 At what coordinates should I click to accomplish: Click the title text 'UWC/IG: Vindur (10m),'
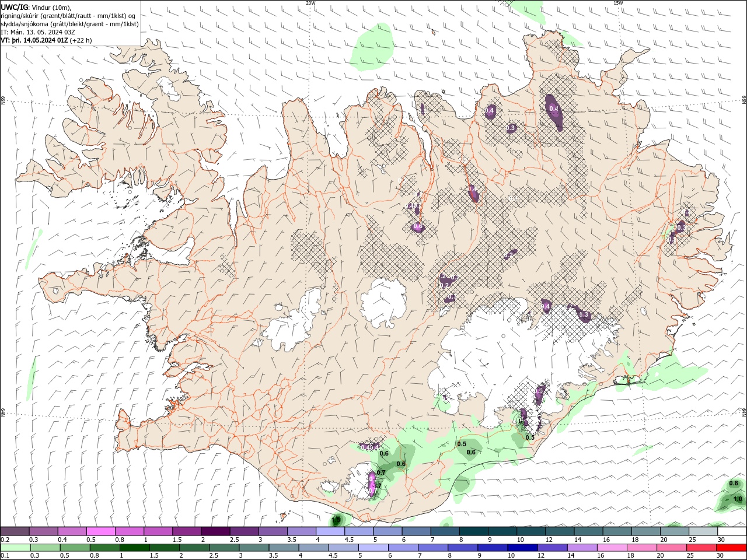(x=36, y=7)
